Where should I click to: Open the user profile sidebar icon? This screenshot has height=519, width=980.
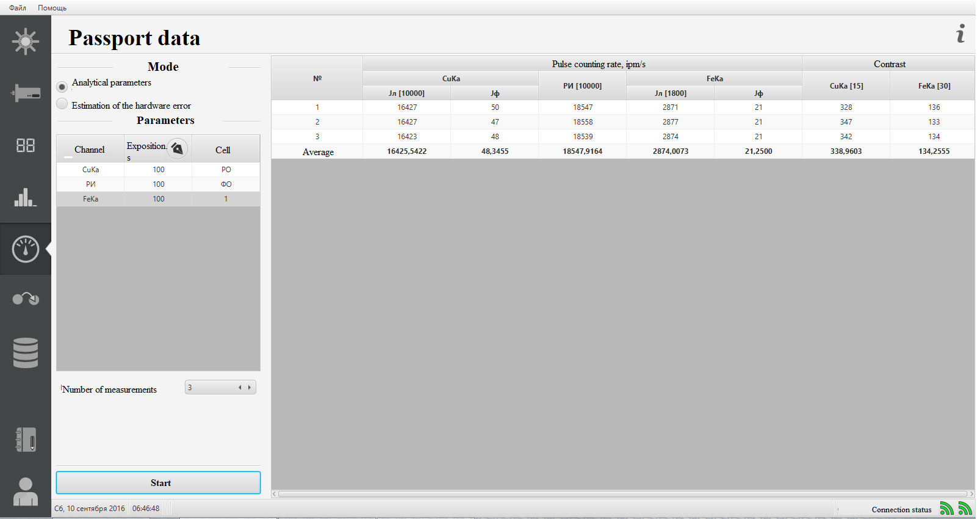26,492
